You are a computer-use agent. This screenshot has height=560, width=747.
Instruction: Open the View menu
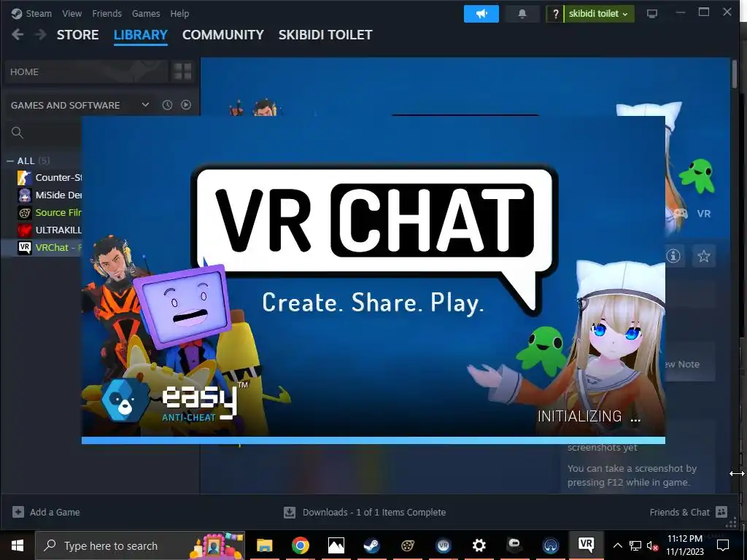[x=72, y=13]
